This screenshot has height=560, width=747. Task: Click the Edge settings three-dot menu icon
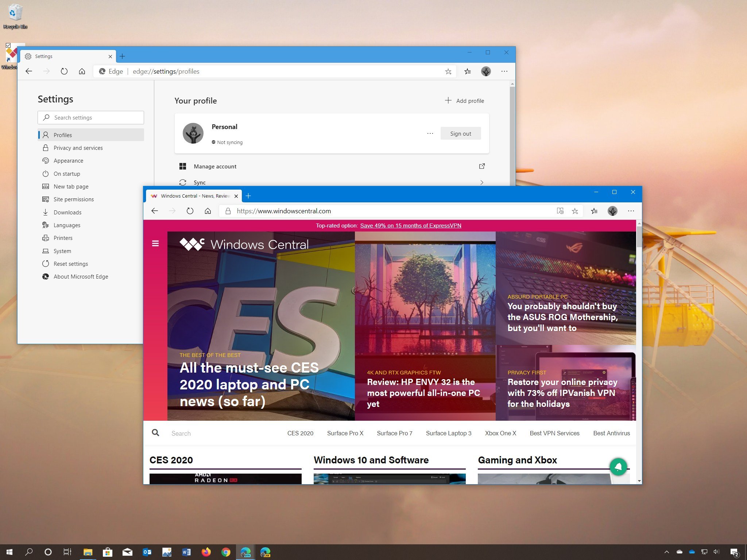(x=505, y=71)
